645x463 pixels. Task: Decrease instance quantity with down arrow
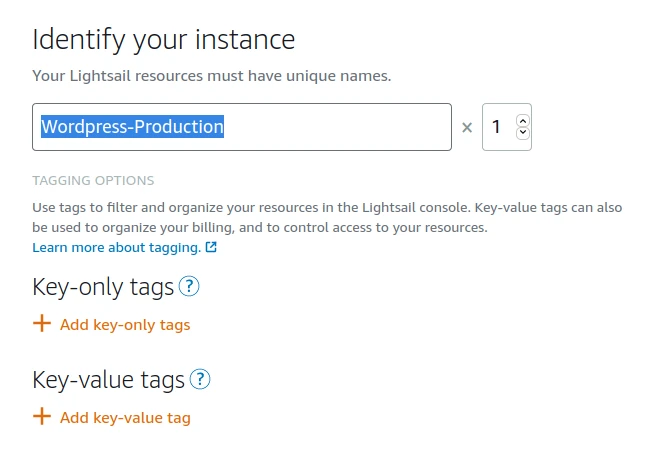[522, 134]
